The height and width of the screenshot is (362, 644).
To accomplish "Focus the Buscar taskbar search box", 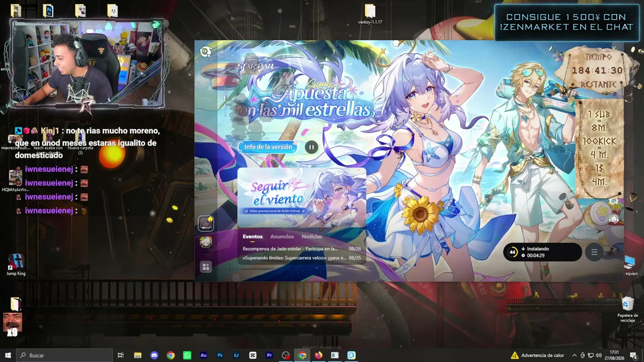I will 65,355.
